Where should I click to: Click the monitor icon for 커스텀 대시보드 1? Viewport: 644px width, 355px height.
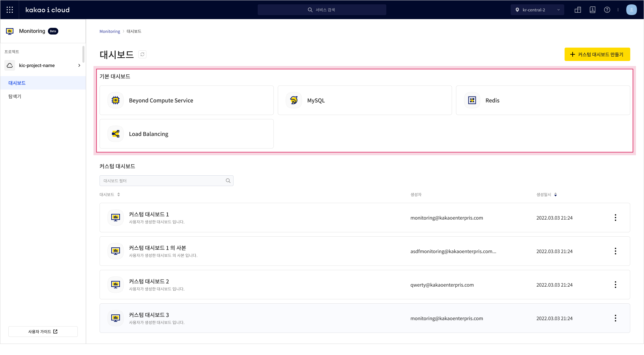116,218
